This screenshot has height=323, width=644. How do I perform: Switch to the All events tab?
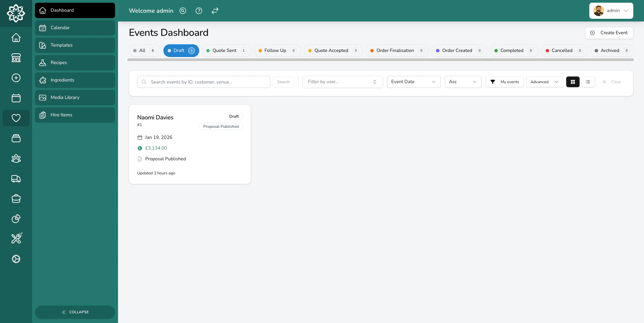tap(144, 50)
